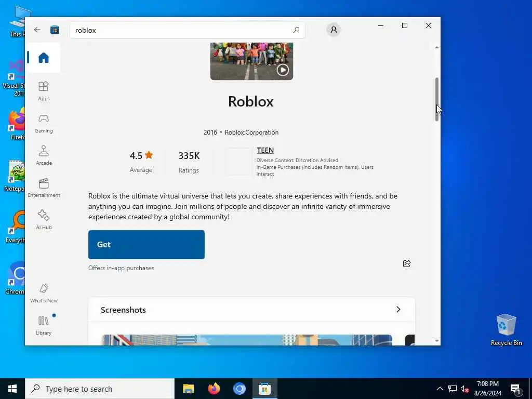532x399 pixels.
Task: Click the 335K Ratings count
Action: tap(189, 162)
